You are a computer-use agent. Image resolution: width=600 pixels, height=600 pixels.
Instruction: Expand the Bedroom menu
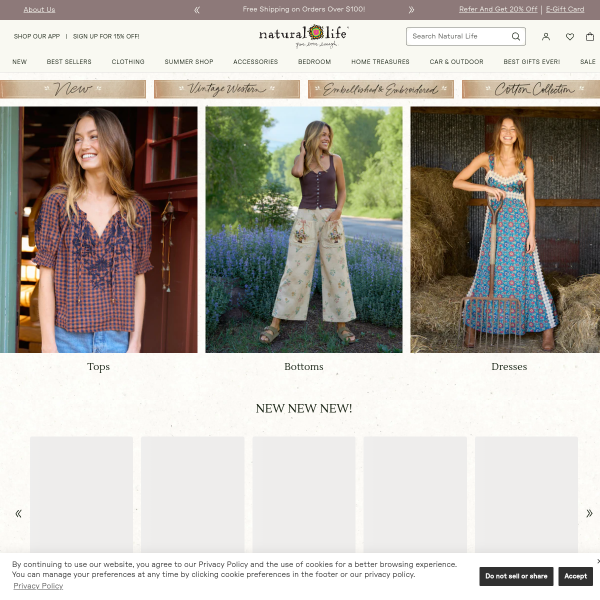pos(315,62)
